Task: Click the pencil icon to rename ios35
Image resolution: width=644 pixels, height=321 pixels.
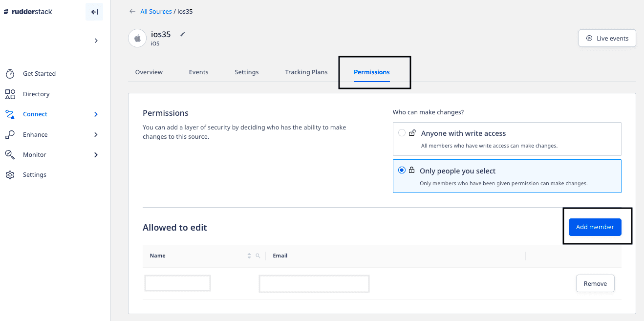Action: pos(183,34)
